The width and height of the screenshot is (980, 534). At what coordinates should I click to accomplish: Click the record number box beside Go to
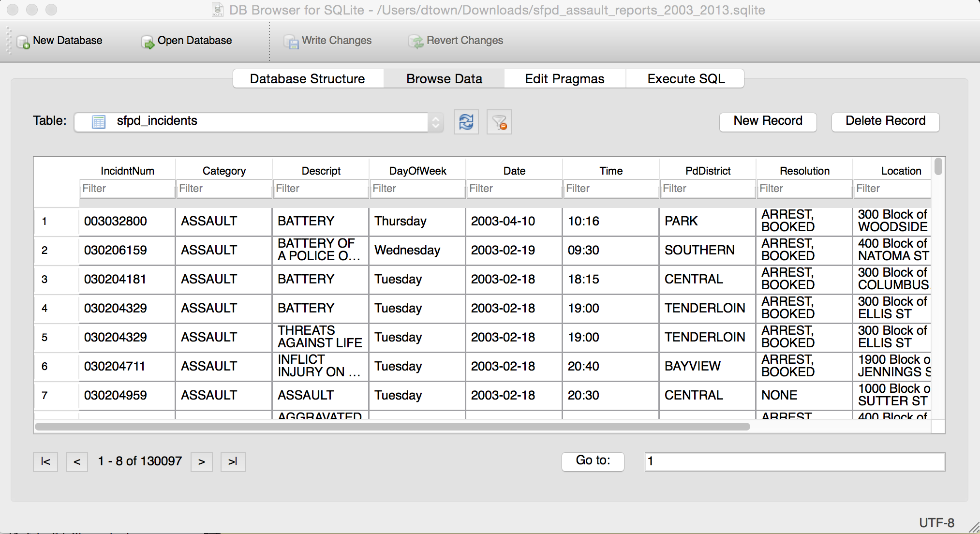(x=795, y=461)
